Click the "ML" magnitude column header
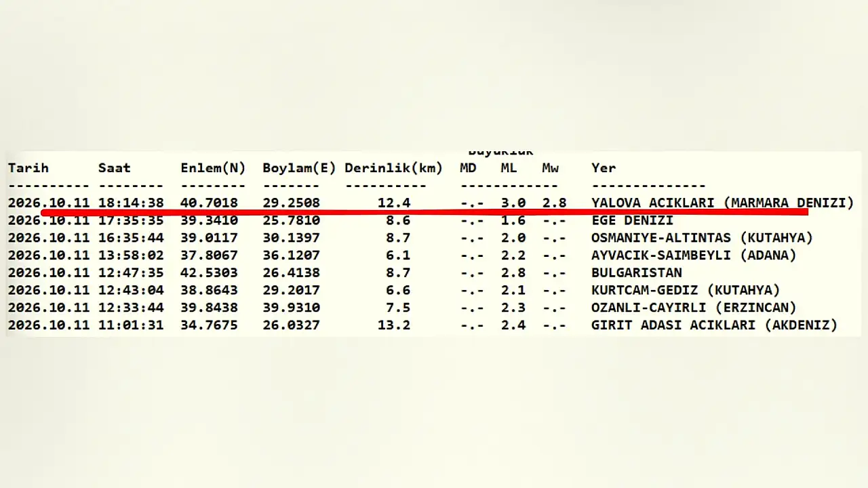Screen dimensions: 868x488 point(509,168)
